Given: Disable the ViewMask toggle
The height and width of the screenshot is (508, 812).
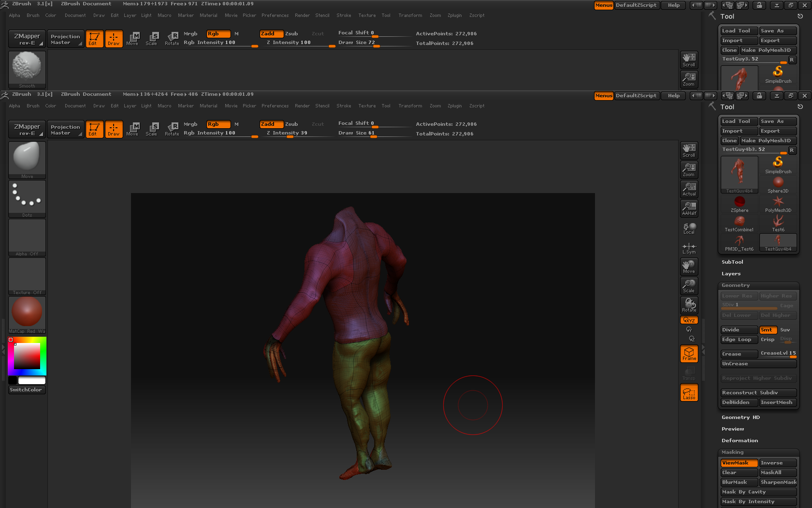Looking at the screenshot, I should [x=739, y=463].
